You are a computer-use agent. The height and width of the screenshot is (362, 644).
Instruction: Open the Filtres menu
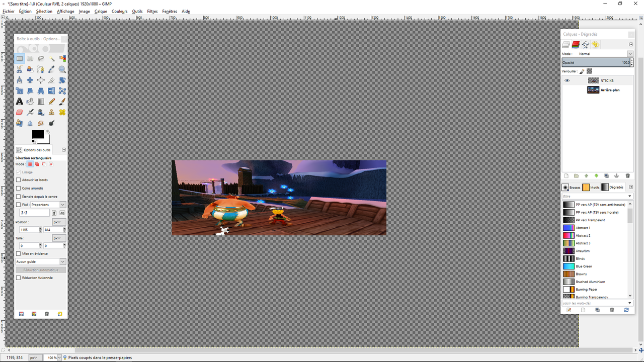pyautogui.click(x=152, y=11)
